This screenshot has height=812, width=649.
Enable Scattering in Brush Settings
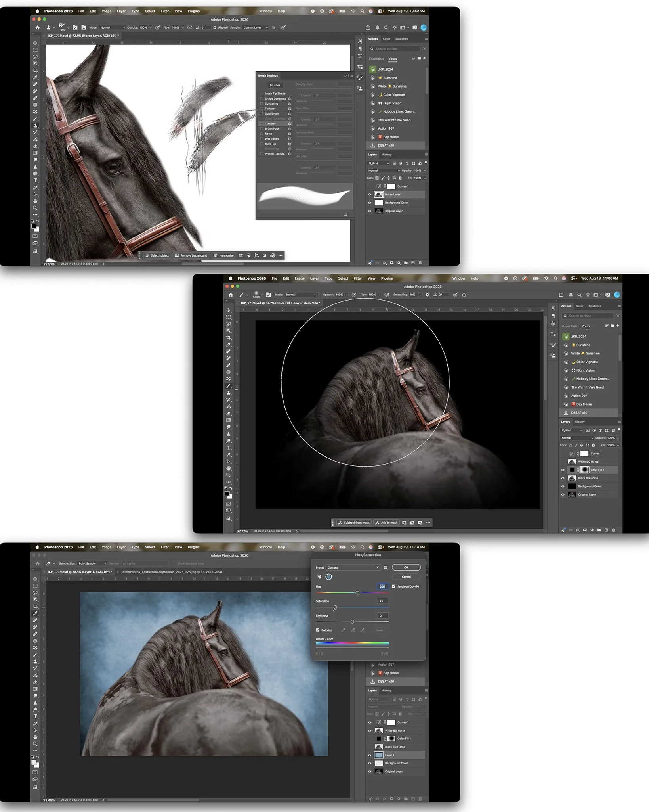coord(262,103)
